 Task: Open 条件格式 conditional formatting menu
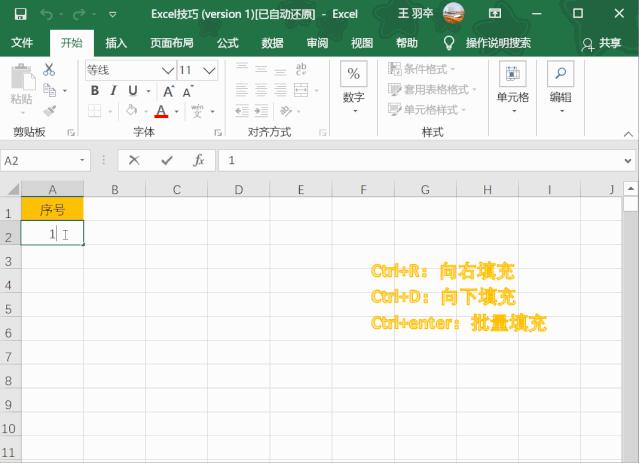point(421,69)
